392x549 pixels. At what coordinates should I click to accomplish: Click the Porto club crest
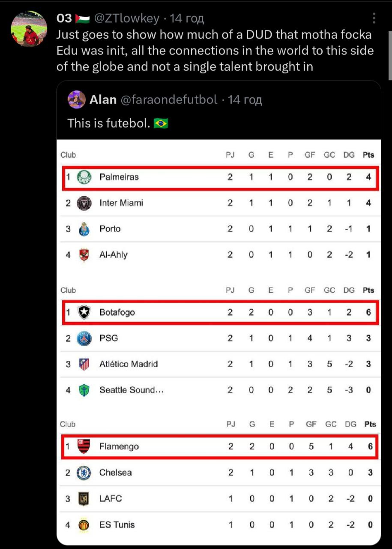point(84,229)
